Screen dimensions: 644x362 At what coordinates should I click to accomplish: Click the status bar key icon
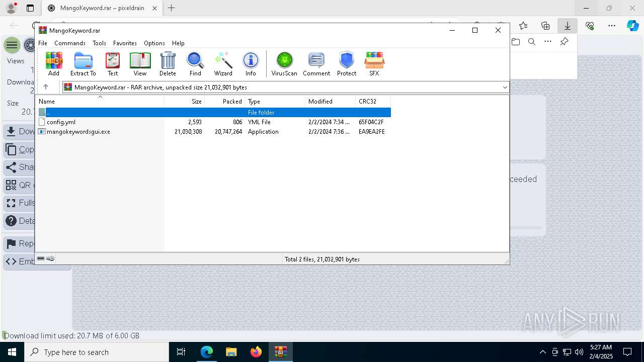pos(50,258)
